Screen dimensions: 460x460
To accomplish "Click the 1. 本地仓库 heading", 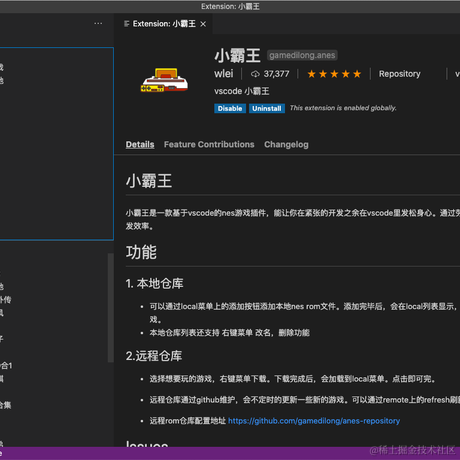I will click(x=154, y=284).
